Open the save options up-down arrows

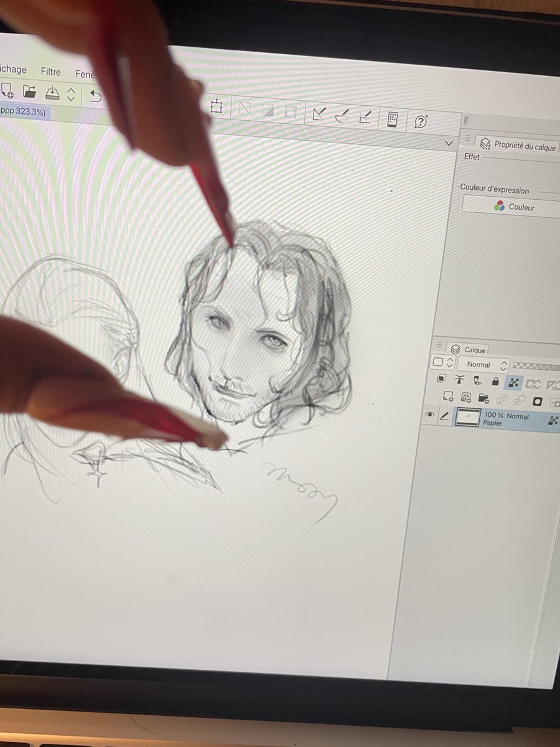click(71, 94)
